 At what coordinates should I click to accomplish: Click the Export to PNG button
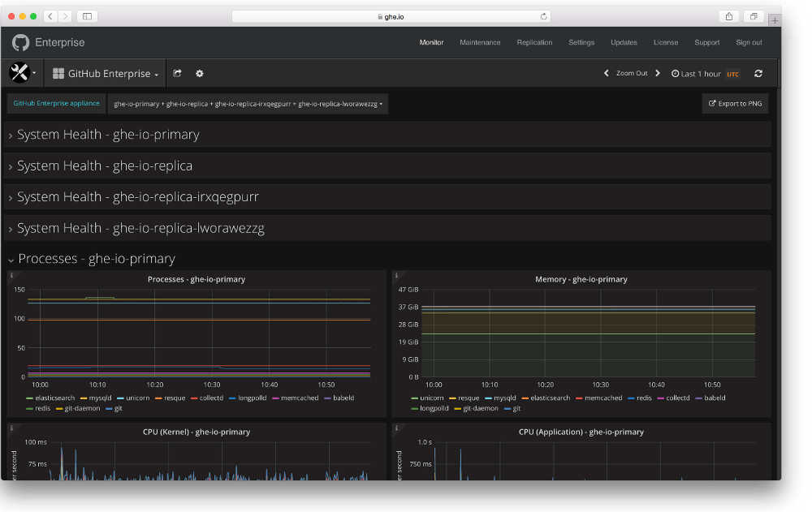tap(735, 104)
